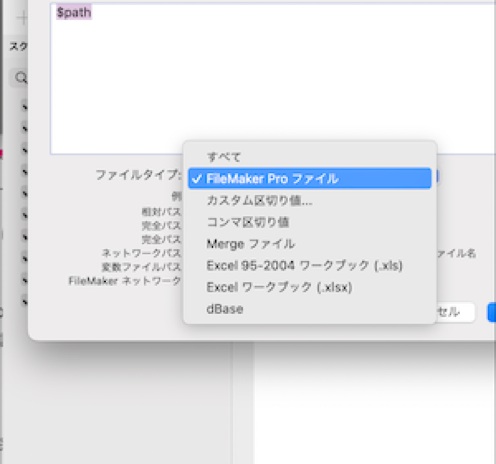The height and width of the screenshot is (464, 496).
Task: Choose Merge ファイル option
Action: point(310,244)
